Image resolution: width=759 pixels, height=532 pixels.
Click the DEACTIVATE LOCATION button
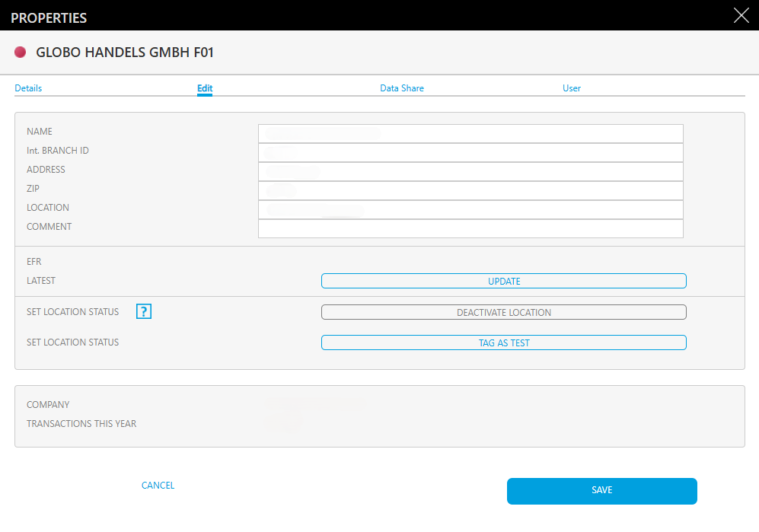point(503,312)
